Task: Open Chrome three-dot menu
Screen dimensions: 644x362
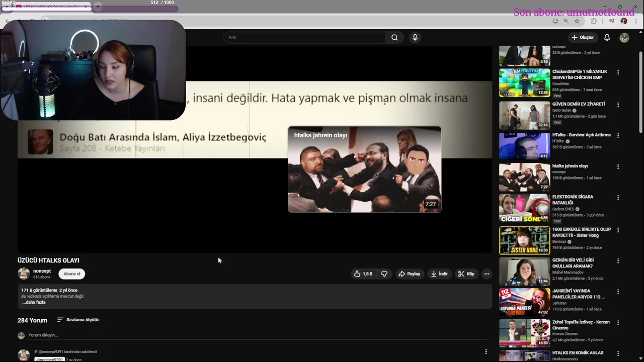Action: tap(635, 21)
